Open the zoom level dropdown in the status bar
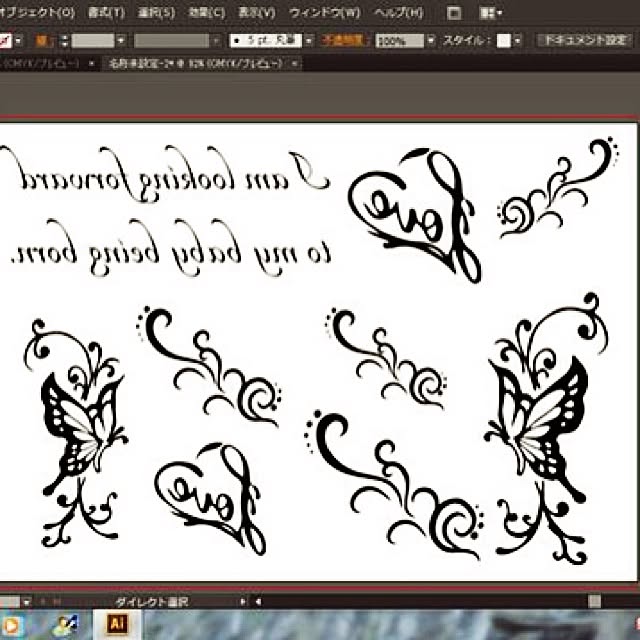This screenshot has width=640, height=640. [x=26, y=602]
